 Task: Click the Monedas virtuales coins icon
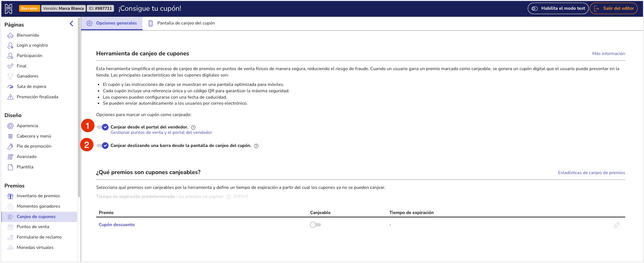point(10,248)
